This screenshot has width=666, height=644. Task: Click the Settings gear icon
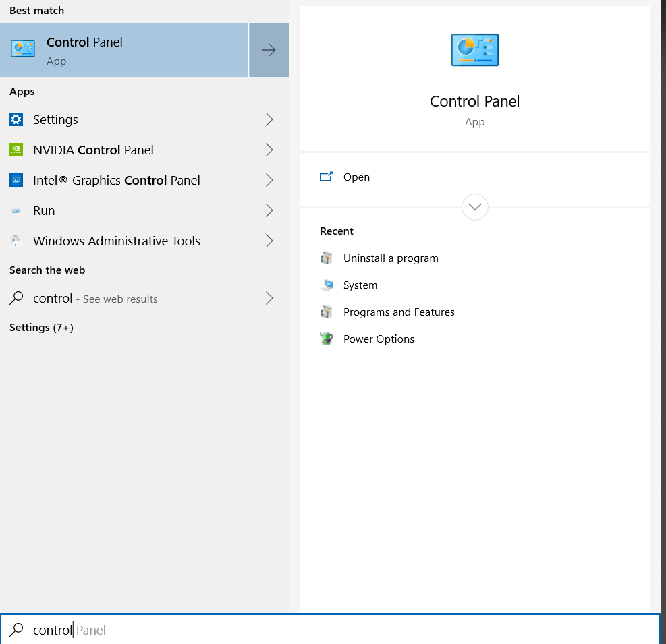tap(16, 119)
